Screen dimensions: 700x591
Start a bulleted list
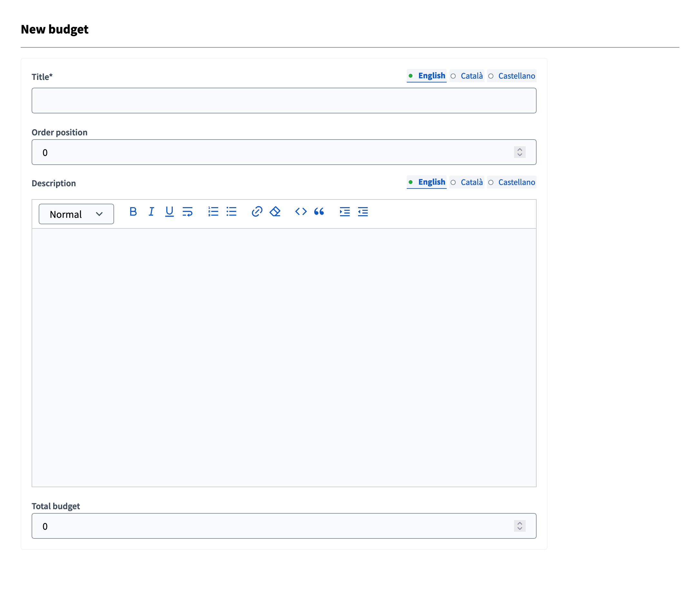pyautogui.click(x=231, y=212)
